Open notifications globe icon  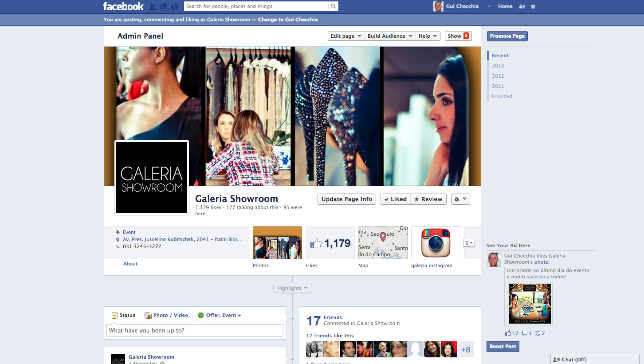[x=175, y=7]
